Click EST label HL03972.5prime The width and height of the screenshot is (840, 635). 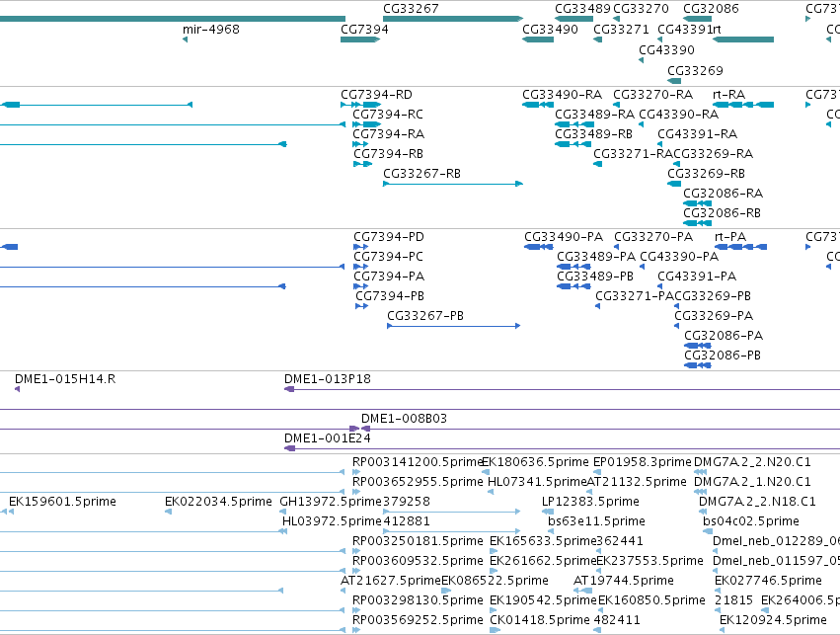pyautogui.click(x=333, y=522)
